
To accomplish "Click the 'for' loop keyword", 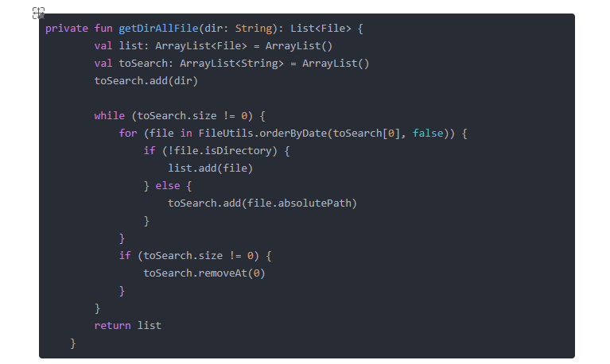I will (x=127, y=134).
